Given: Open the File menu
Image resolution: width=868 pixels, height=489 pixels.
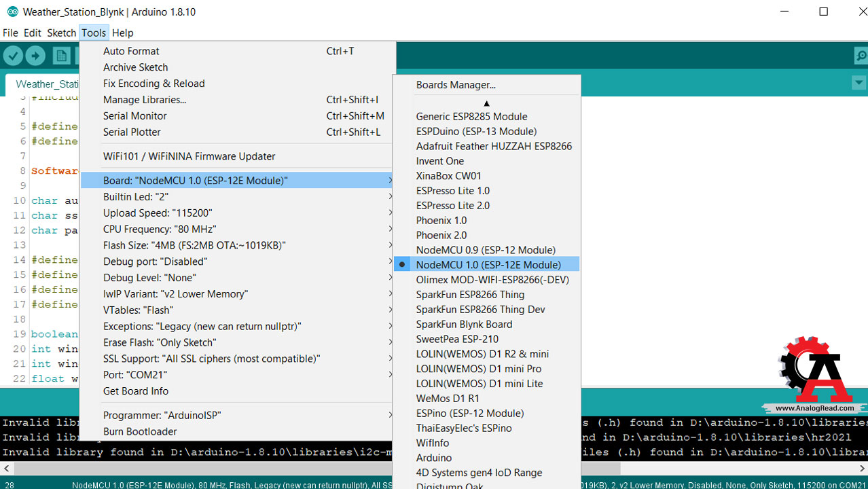Looking at the screenshot, I should point(10,33).
